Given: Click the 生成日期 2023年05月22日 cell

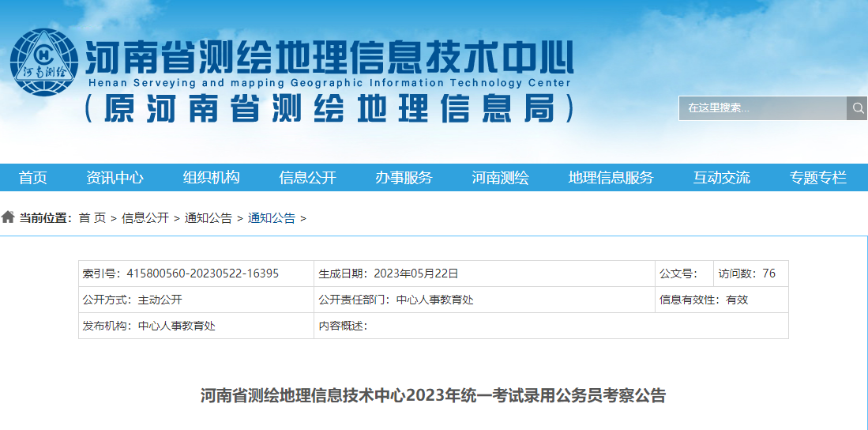Looking at the screenshot, I should (x=484, y=273).
